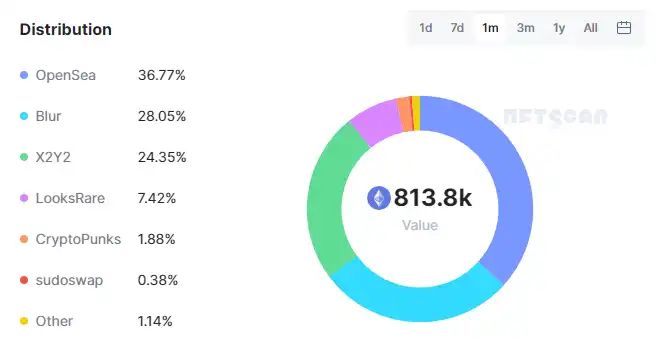Choose the 1y time range
Image resolution: width=661 pixels, height=360 pixels.
coord(559,28)
